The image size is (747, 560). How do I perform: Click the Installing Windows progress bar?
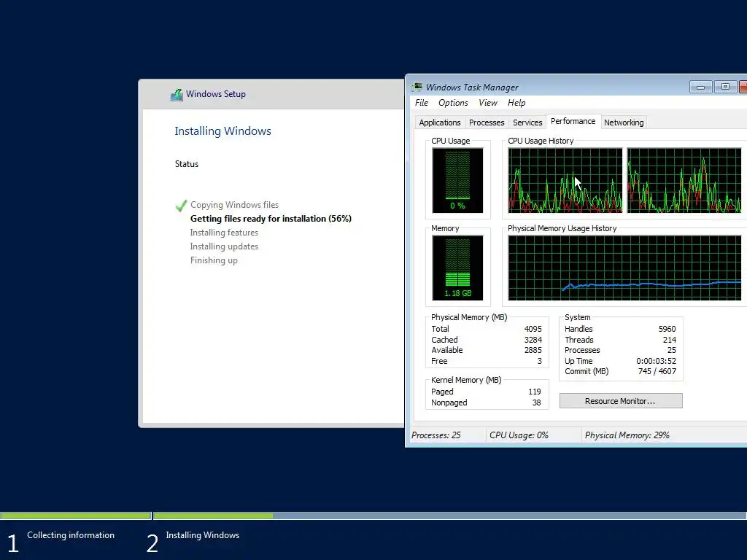[x=449, y=516]
